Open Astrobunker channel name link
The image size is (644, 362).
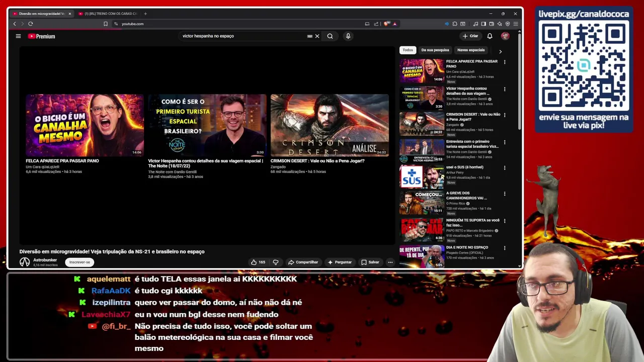click(45, 260)
